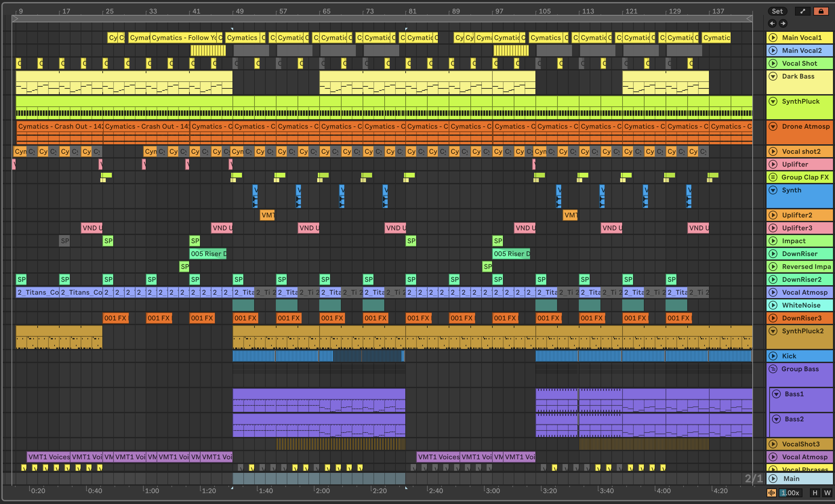Click the Kick track play icon

coord(773,356)
